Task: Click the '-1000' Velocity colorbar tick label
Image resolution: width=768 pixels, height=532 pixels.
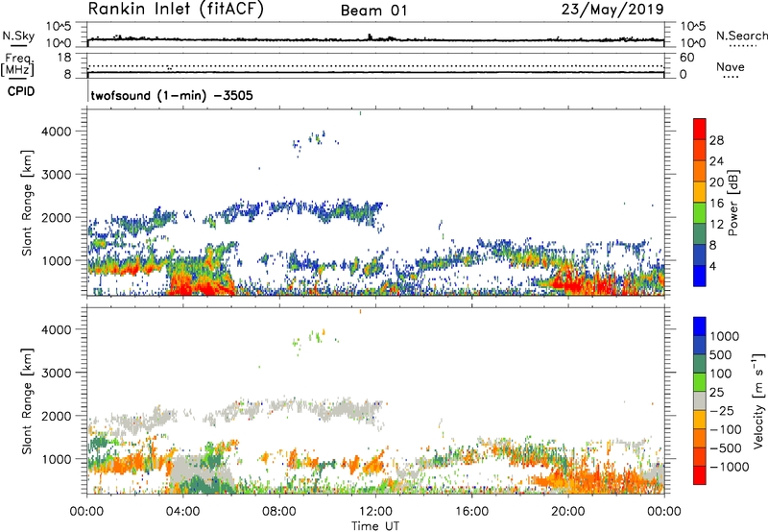Action: [x=730, y=467]
